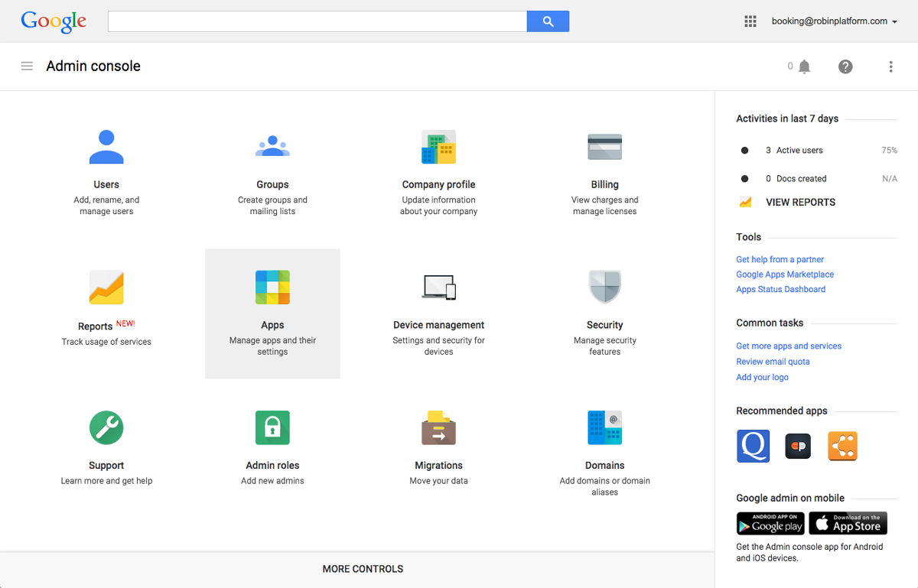Image resolution: width=918 pixels, height=588 pixels.
Task: Click into the Google search field
Action: coord(317,21)
